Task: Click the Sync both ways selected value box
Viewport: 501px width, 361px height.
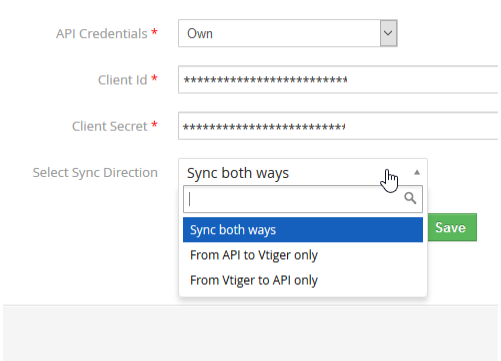Action: (303, 173)
